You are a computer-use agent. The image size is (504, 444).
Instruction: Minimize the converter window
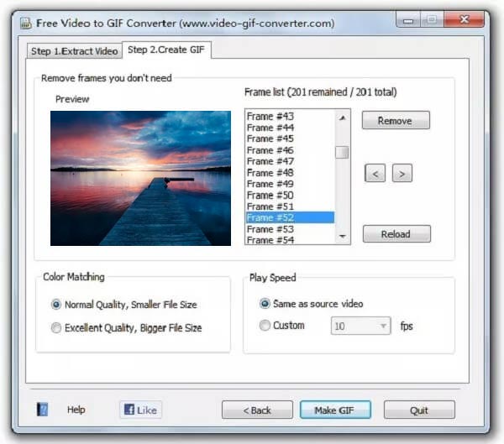point(408,19)
